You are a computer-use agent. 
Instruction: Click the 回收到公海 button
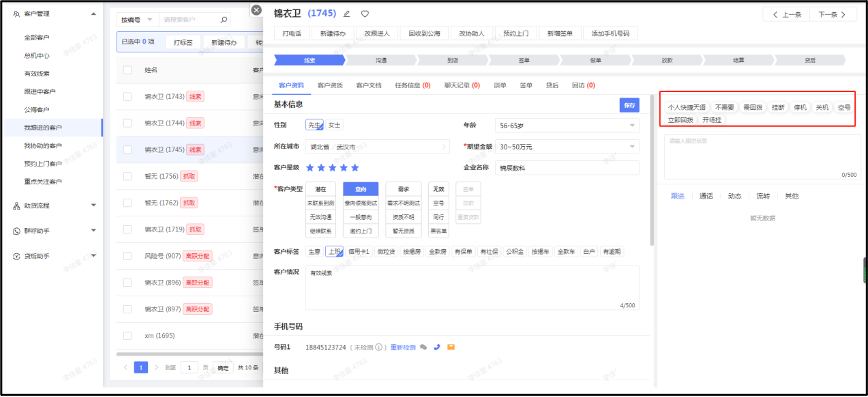coord(425,33)
